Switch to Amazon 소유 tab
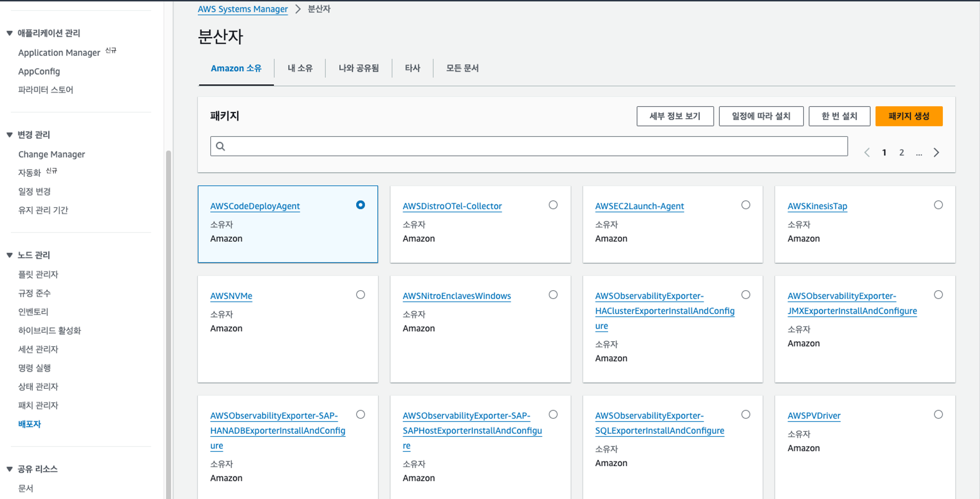Viewport: 980px width, 499px height. [236, 68]
